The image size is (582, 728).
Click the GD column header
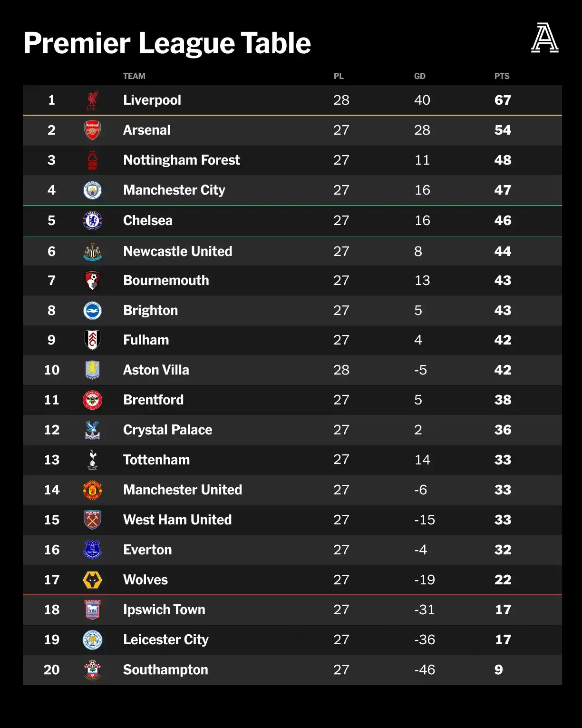420,76
